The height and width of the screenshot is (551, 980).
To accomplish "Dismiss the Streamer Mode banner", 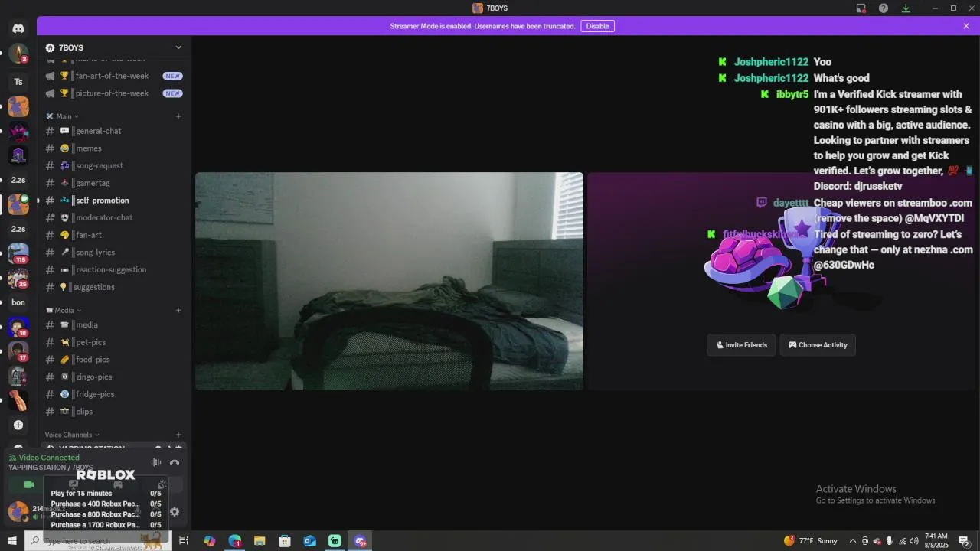I will [966, 26].
